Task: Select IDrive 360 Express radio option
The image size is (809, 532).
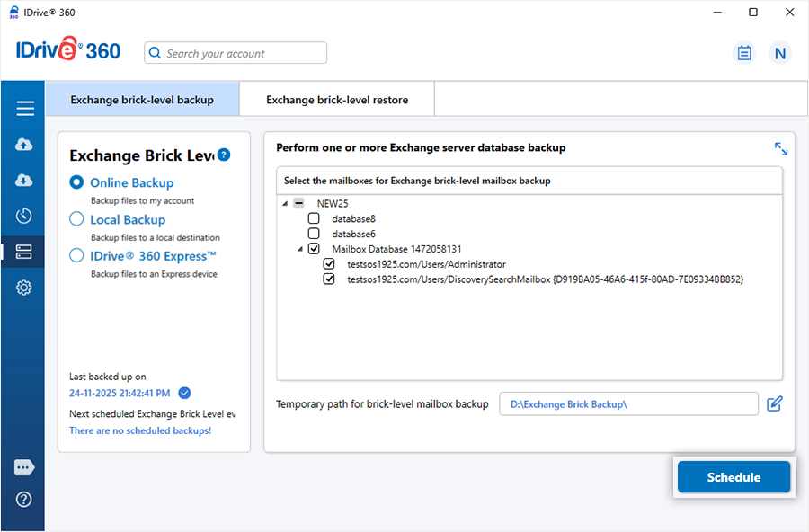Action: [77, 256]
